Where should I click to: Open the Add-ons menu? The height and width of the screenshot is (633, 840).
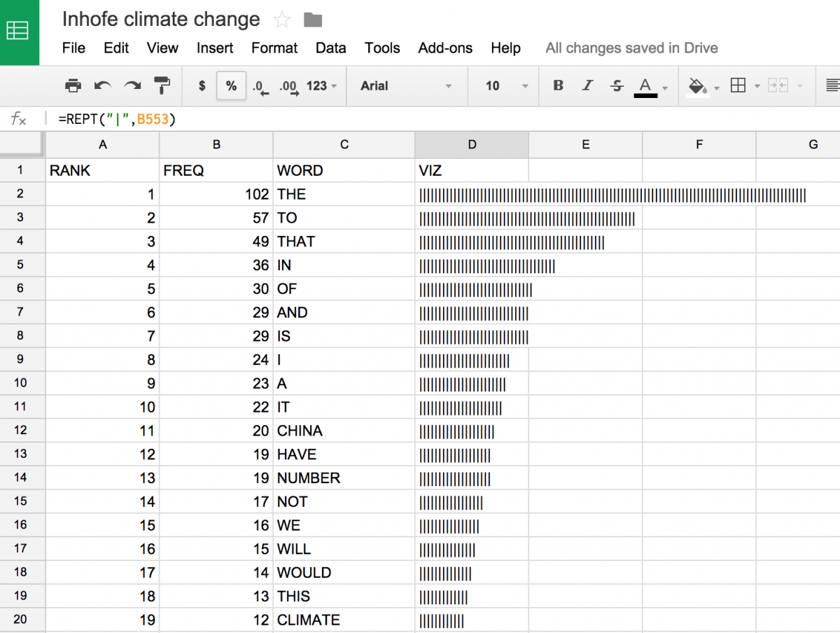tap(445, 48)
